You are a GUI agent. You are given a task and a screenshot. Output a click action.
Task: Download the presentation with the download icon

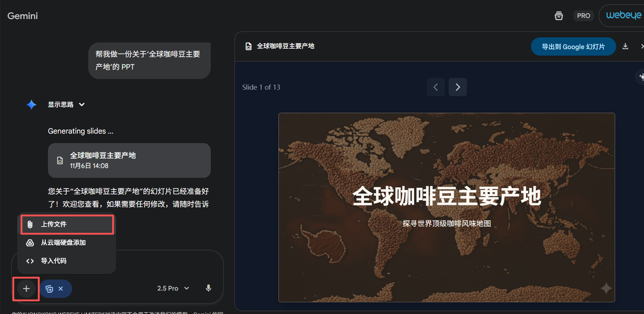click(625, 46)
